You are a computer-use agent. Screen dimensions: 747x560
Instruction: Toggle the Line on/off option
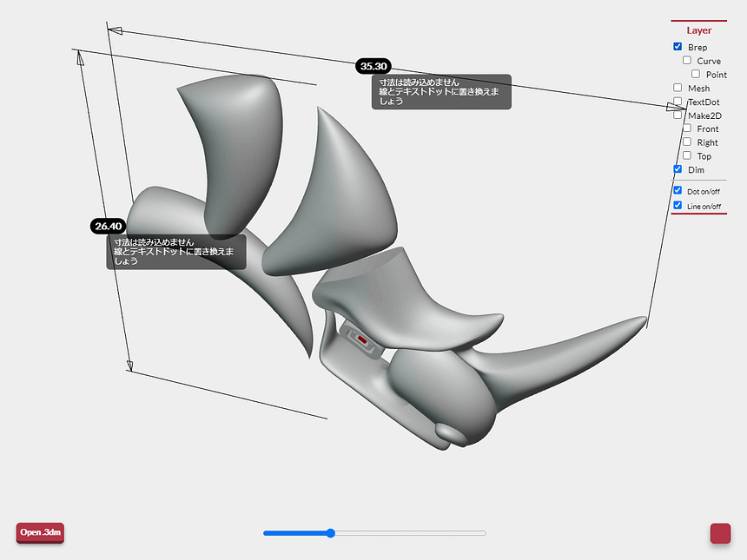(x=678, y=206)
